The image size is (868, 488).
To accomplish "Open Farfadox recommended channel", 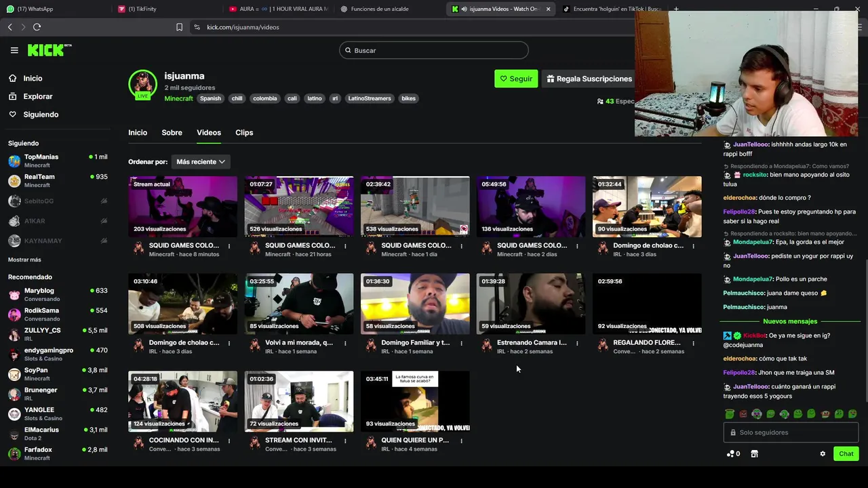I will tap(58, 453).
